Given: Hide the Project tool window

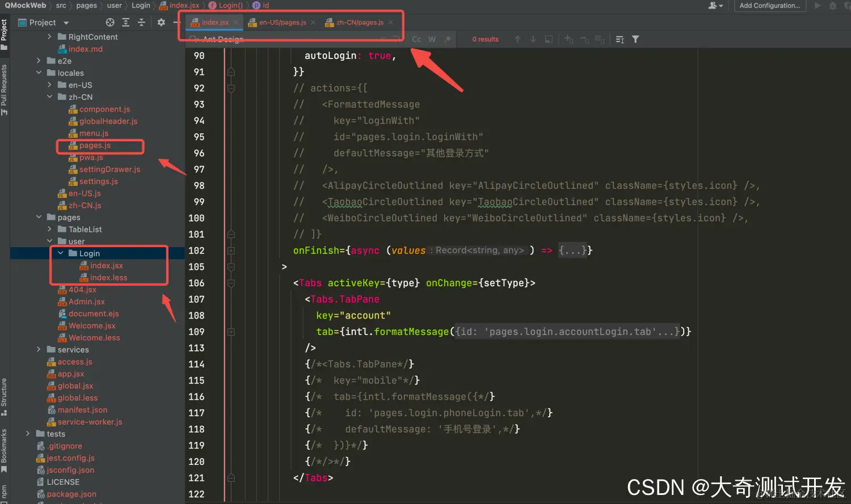Looking at the screenshot, I should [x=176, y=22].
